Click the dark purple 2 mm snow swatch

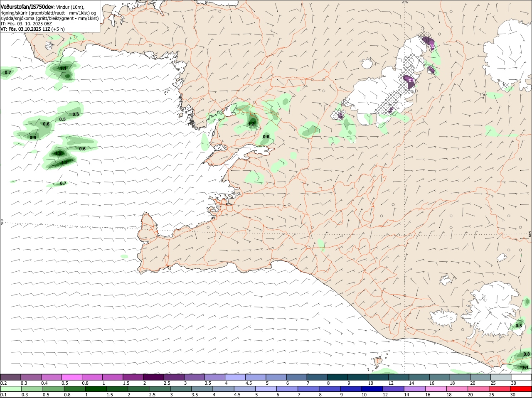pyautogui.click(x=153, y=377)
